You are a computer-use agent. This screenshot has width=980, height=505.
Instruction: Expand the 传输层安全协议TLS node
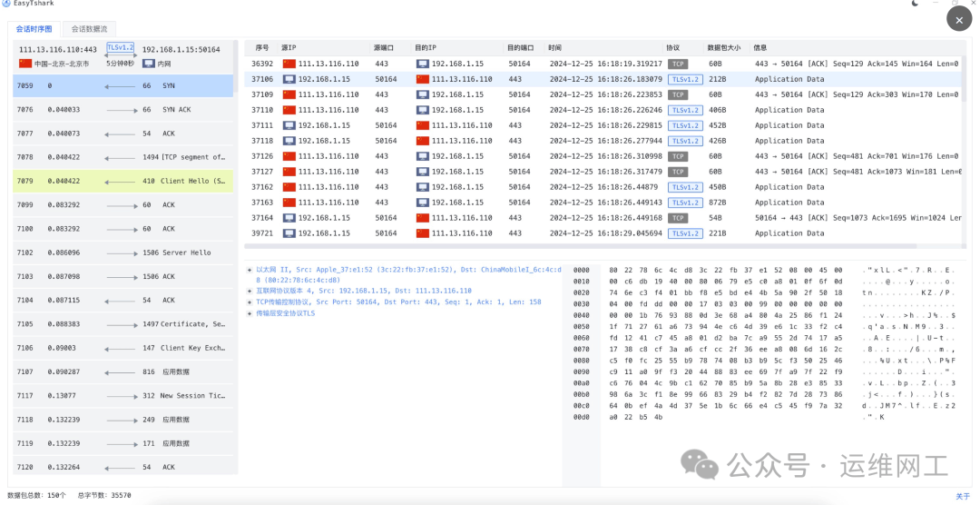coord(250,312)
